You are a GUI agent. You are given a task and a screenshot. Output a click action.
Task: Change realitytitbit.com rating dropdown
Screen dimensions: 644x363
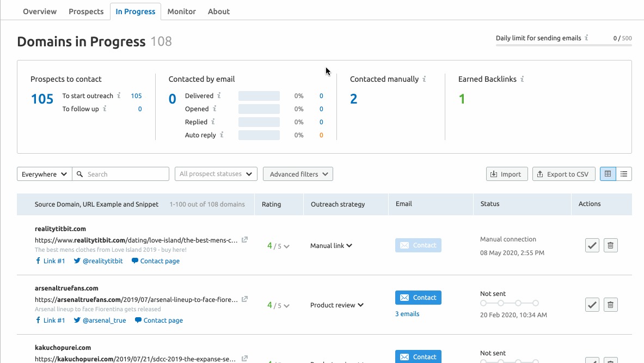click(x=279, y=246)
